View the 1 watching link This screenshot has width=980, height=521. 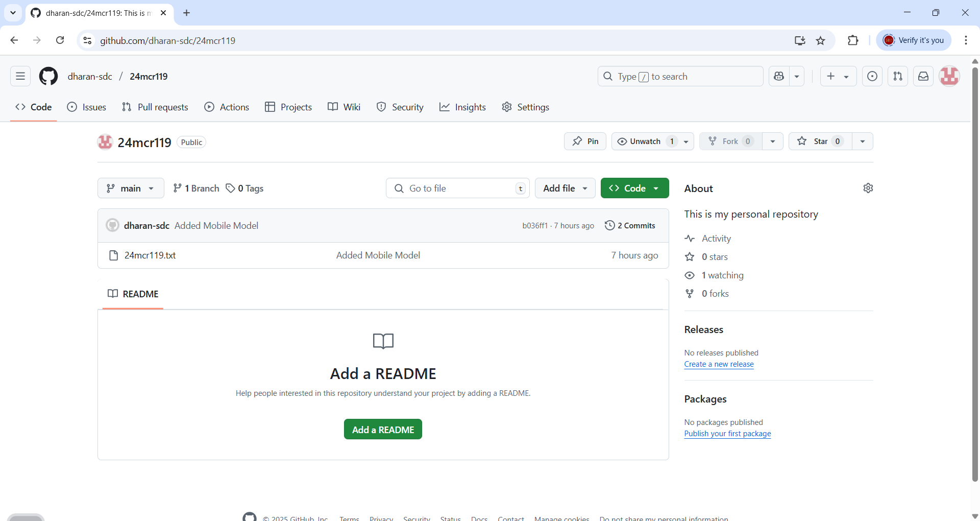click(x=722, y=275)
